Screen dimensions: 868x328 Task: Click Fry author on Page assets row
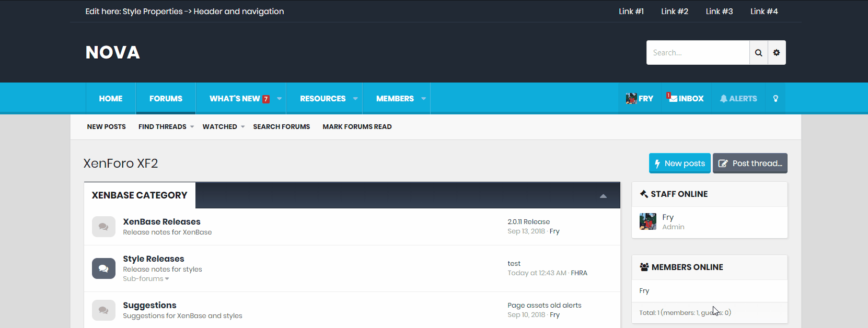coord(554,314)
